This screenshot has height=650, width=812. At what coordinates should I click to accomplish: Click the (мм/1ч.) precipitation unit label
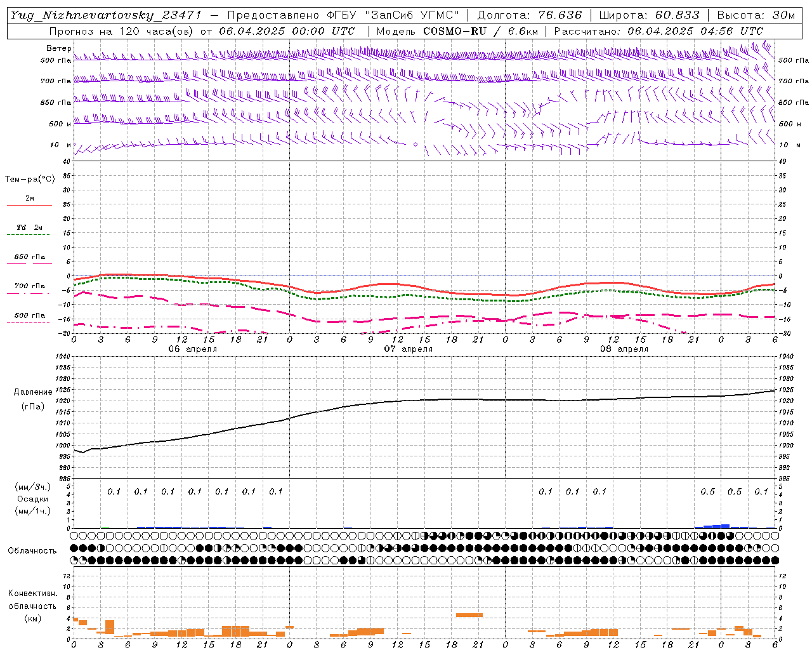coord(33,511)
